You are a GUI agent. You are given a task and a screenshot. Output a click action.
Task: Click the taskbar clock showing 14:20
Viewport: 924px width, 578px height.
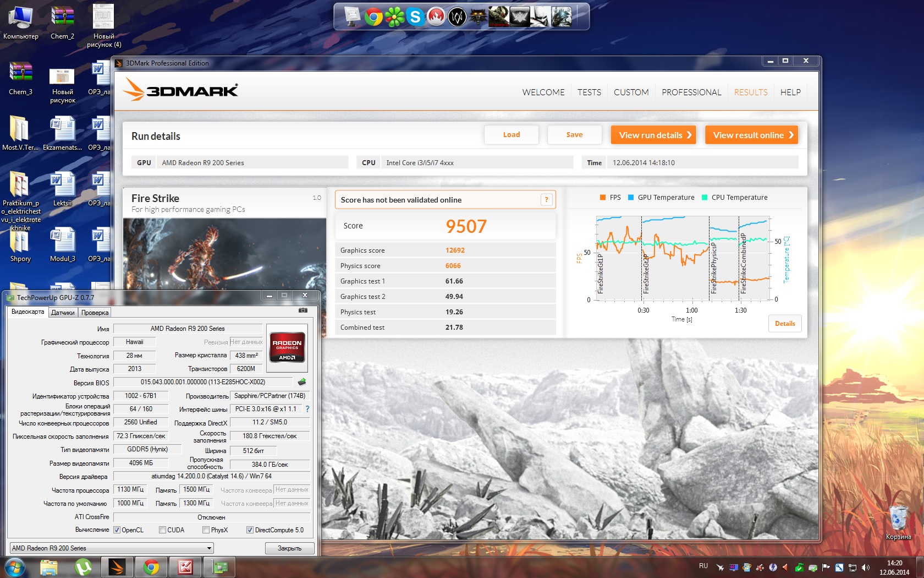(894, 568)
